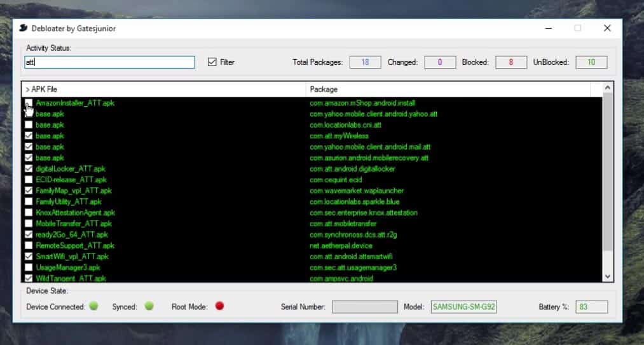
Task: Uncheck the yahoo.mail.att row checkbox
Action: click(x=29, y=147)
